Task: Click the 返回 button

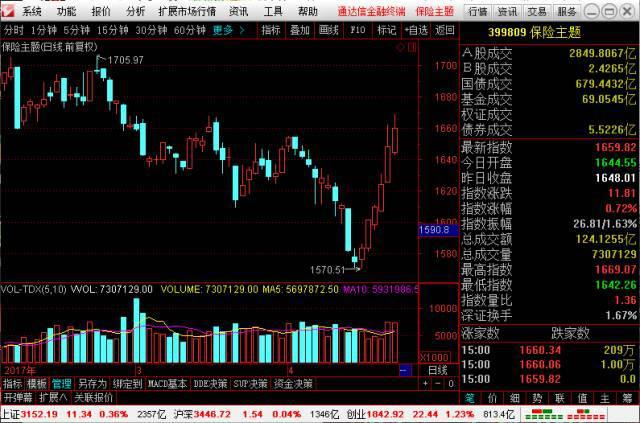Action: (445, 30)
